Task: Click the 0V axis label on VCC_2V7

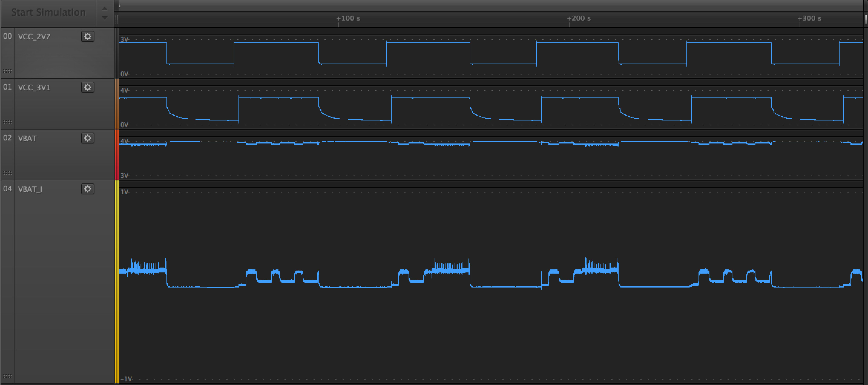Action: (x=125, y=74)
